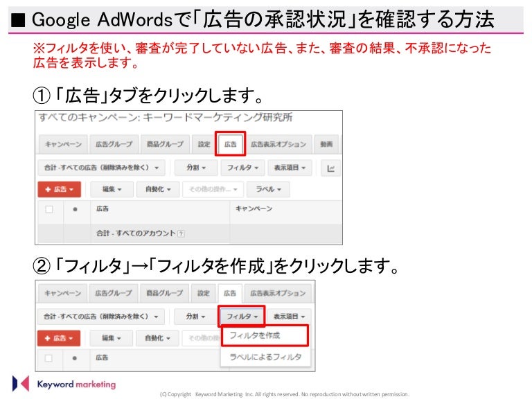Viewport: 532px width, 399px height.
Task: Switch to キャンペーン tab in lower screenshot
Action: [62, 294]
